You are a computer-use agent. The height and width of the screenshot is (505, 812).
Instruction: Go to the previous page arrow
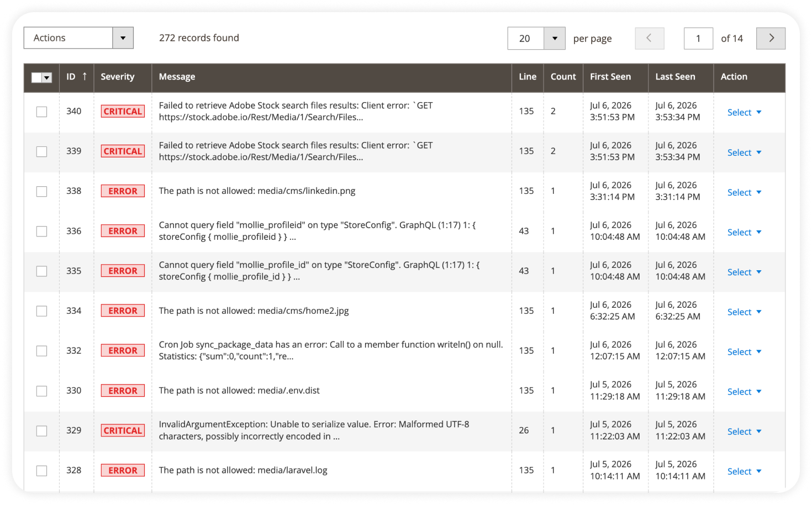tap(650, 38)
